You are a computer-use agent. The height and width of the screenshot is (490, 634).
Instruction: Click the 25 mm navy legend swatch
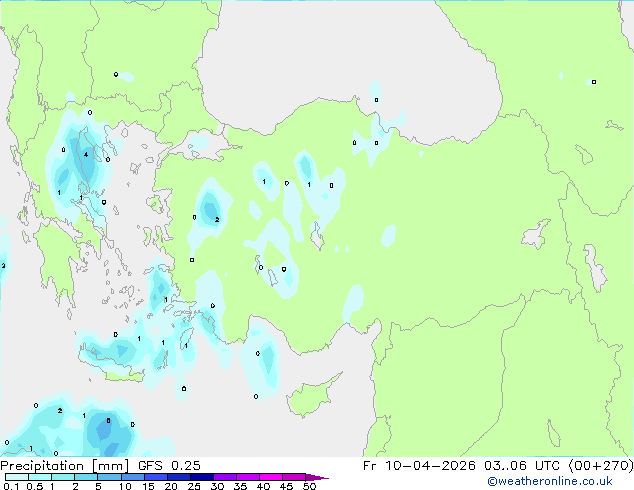[x=202, y=477]
